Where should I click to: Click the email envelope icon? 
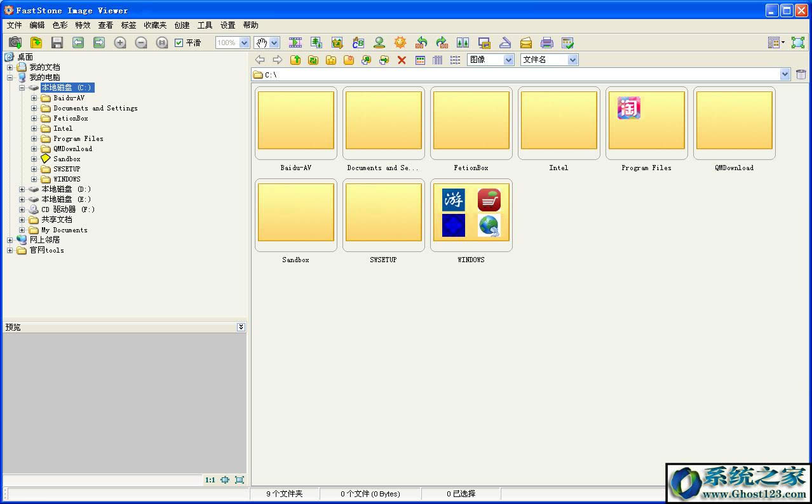(526, 43)
